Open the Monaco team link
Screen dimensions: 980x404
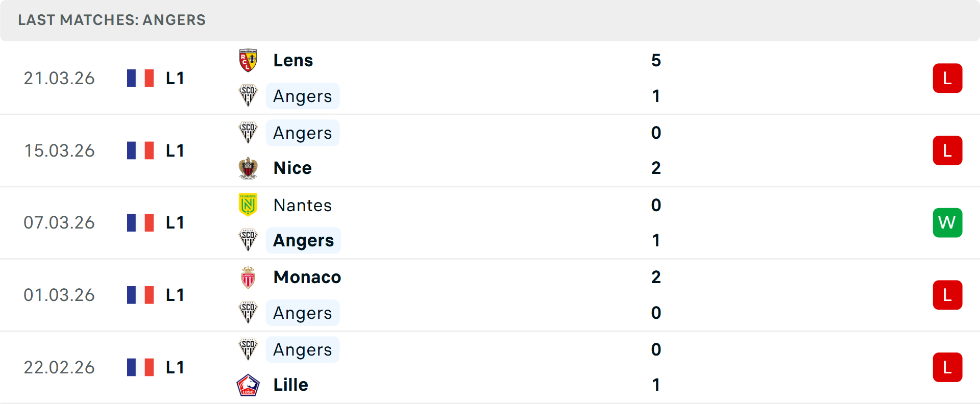coord(307,277)
